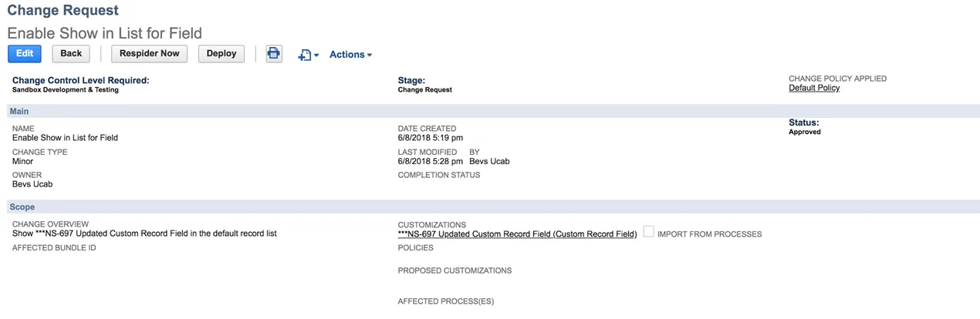
Task: Click the arrow beside new document icon
Action: [x=316, y=55]
